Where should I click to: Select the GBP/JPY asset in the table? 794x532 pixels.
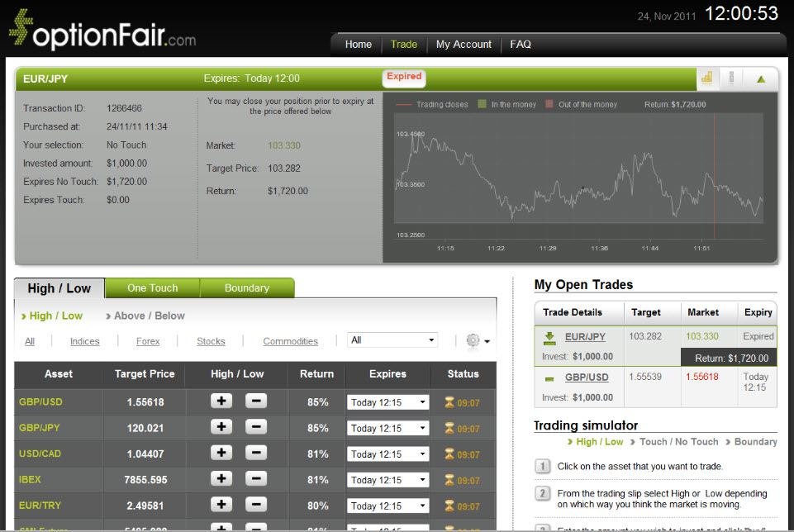39,428
